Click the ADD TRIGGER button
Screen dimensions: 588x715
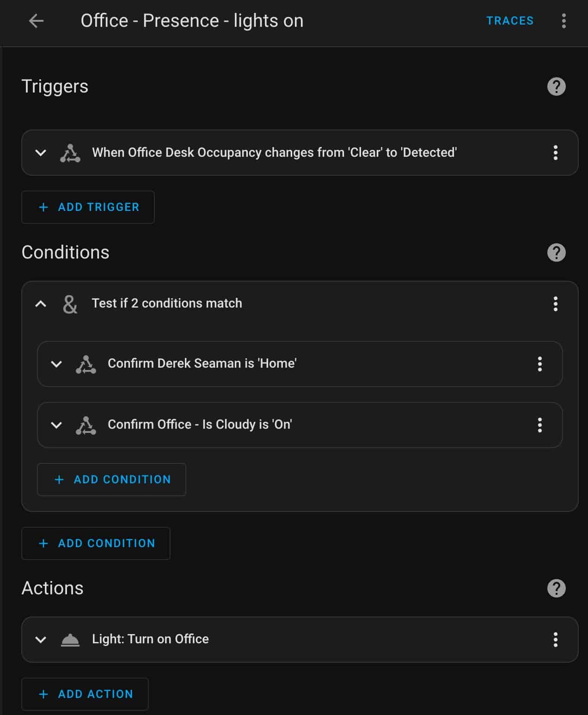tap(88, 207)
